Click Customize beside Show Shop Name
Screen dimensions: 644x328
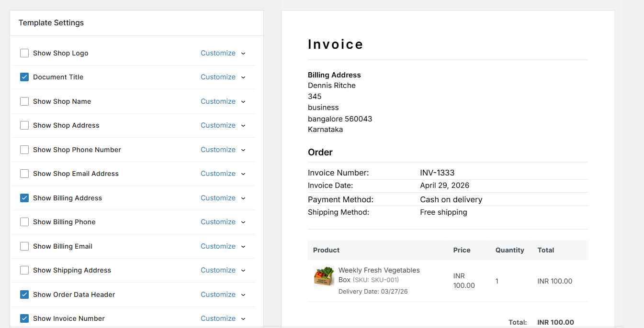click(x=218, y=101)
